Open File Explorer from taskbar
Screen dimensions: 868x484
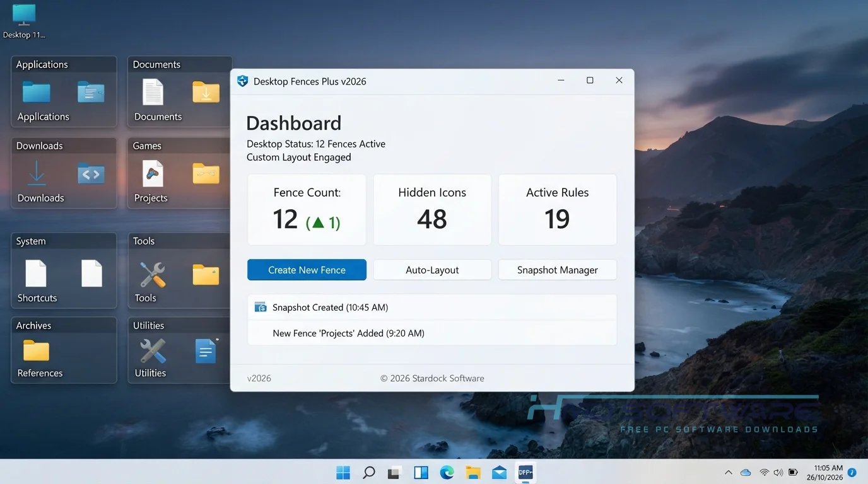pyautogui.click(x=473, y=473)
